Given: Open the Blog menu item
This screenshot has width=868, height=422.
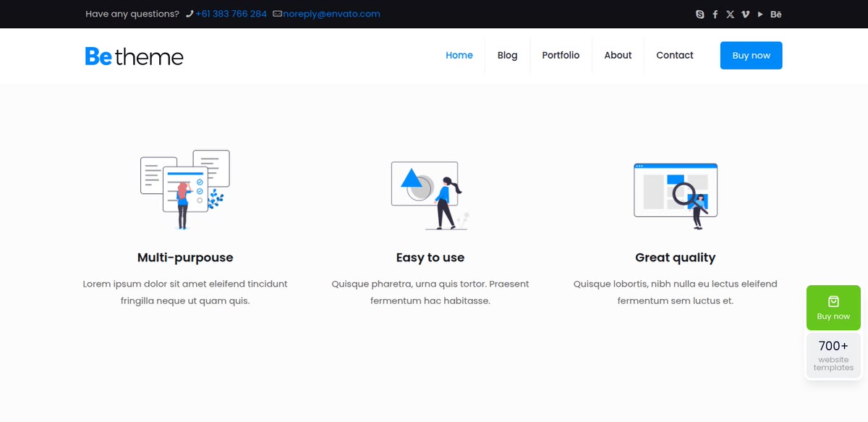Looking at the screenshot, I should tap(508, 55).
